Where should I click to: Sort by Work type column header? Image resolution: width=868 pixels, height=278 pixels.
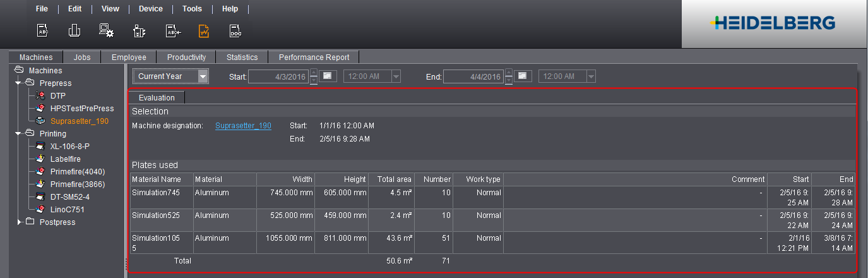point(478,179)
